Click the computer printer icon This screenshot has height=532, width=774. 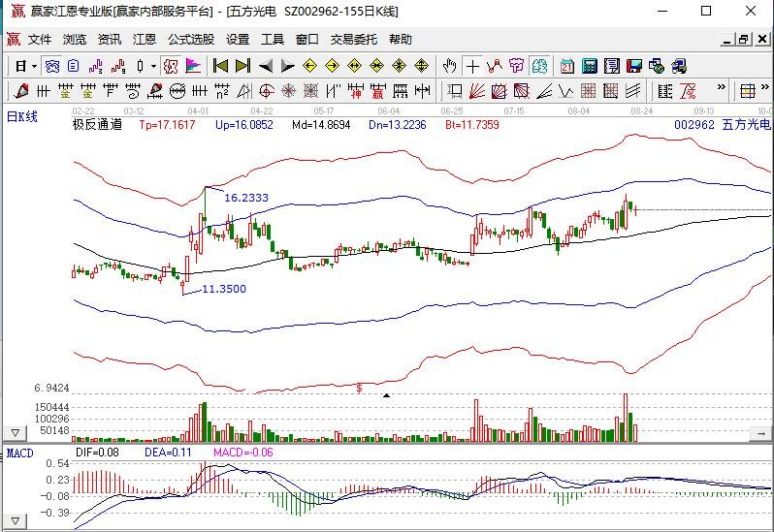(679, 66)
